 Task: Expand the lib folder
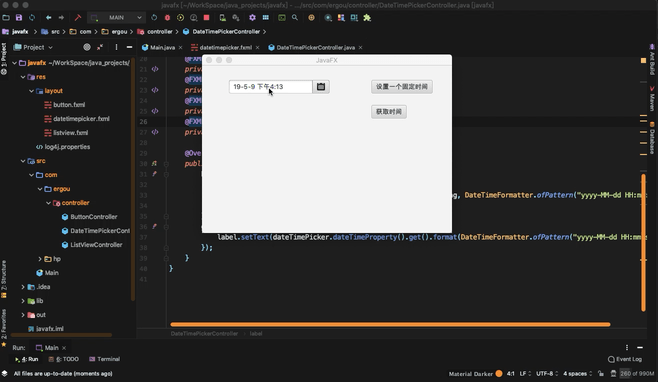pos(23,301)
